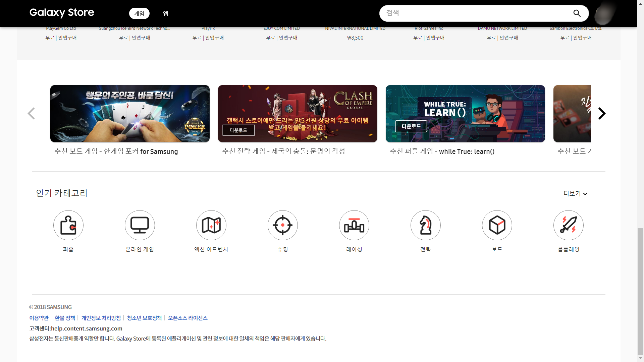Switch to the 게임 tab

(139, 13)
